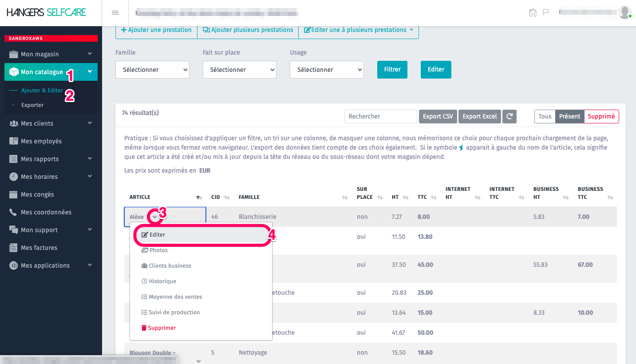Click the flag icon in header
Image resolution: width=636 pixels, height=364 pixels.
(546, 12)
